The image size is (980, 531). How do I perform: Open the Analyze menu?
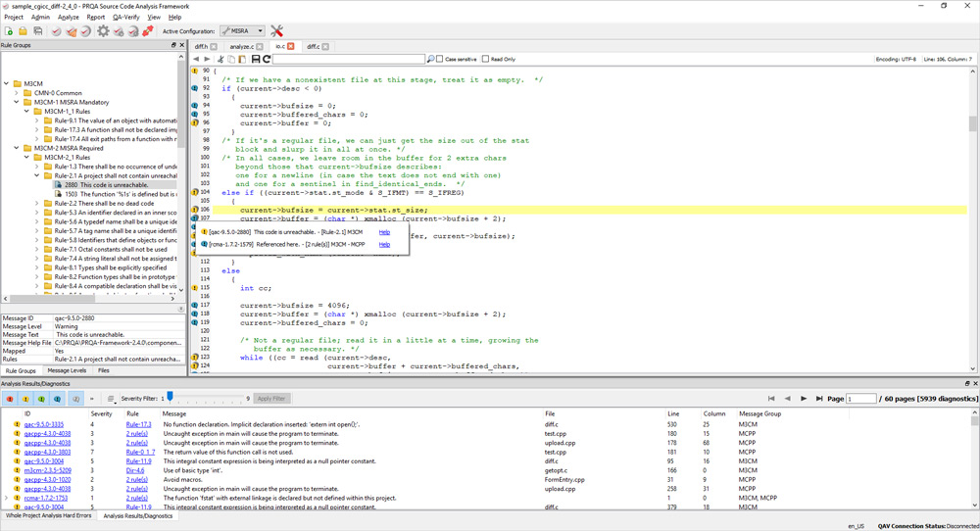tap(69, 18)
